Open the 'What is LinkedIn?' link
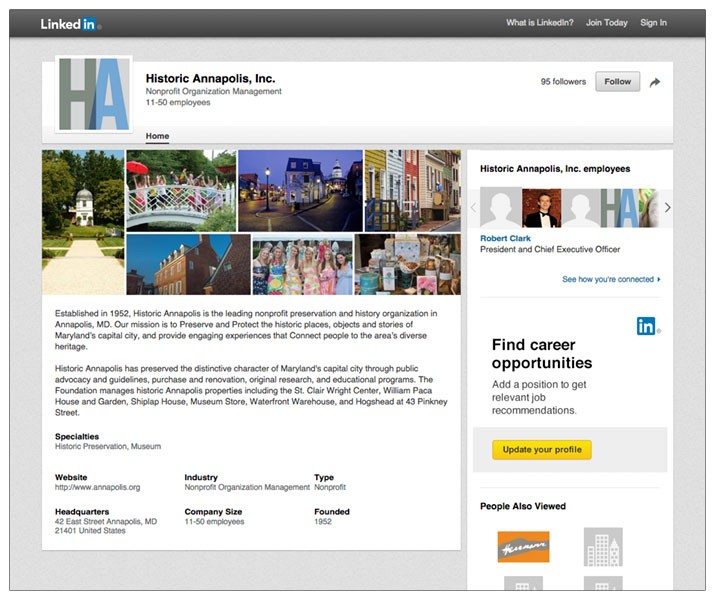Image resolution: width=715 pixels, height=600 pixels. coord(539,23)
